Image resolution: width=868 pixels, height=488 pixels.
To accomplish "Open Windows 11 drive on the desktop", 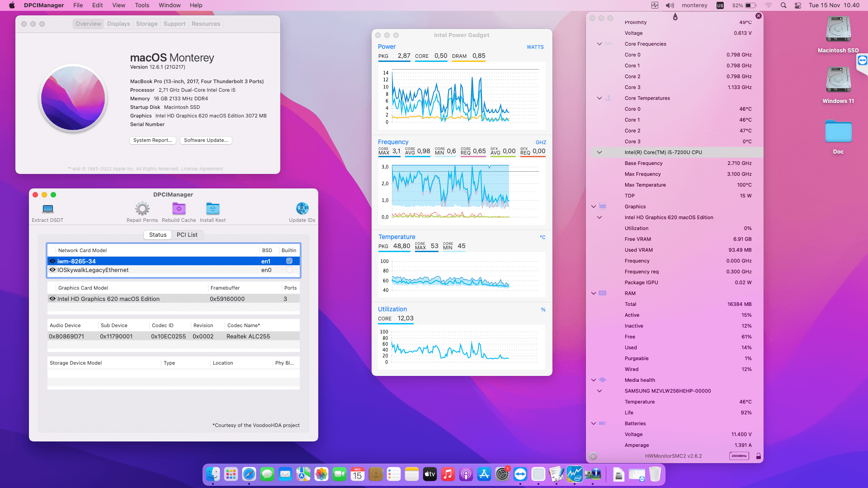I will pos(838,80).
